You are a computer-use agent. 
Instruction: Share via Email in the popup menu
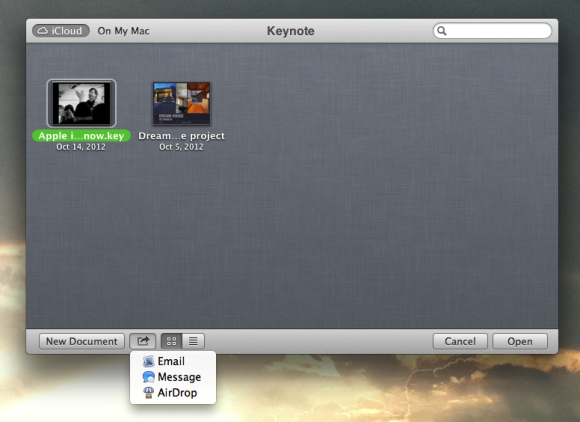173,361
